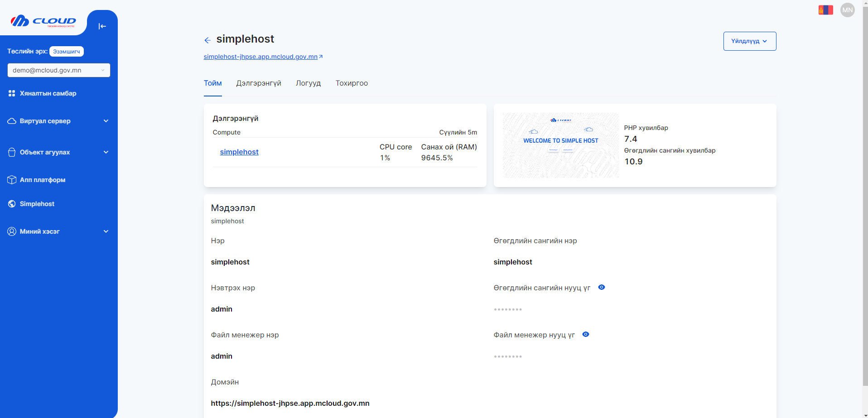
Task: Open the Апп платформ box icon
Action: pos(12,180)
